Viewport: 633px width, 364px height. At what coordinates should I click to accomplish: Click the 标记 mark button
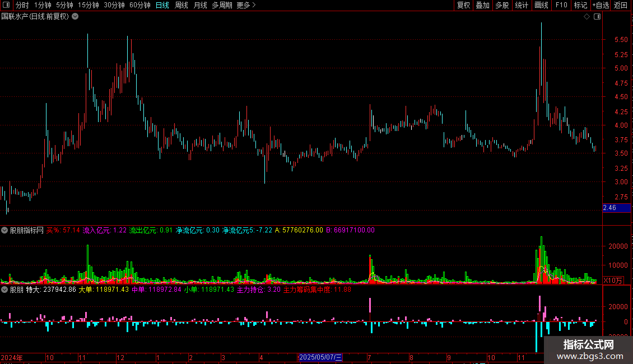[580, 5]
